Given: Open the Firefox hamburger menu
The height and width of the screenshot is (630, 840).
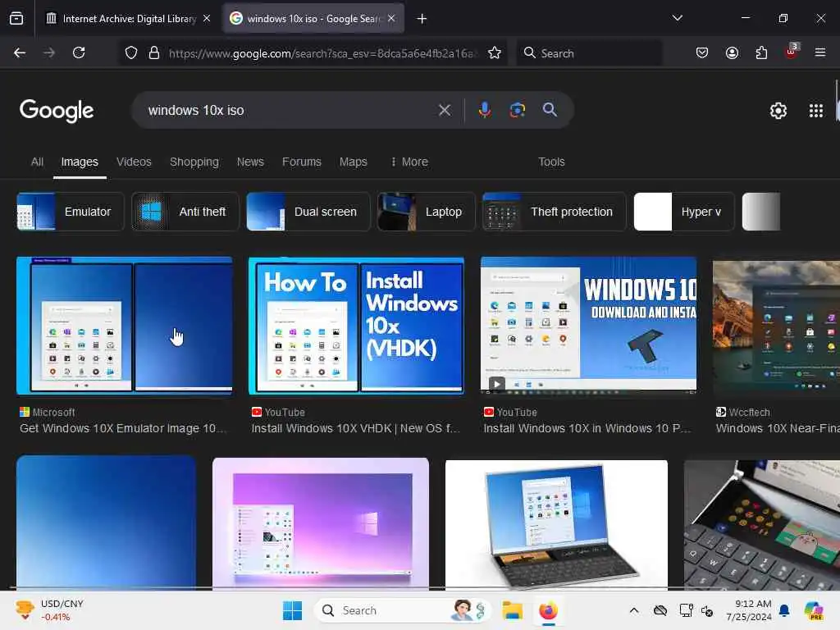Looking at the screenshot, I should tap(820, 52).
